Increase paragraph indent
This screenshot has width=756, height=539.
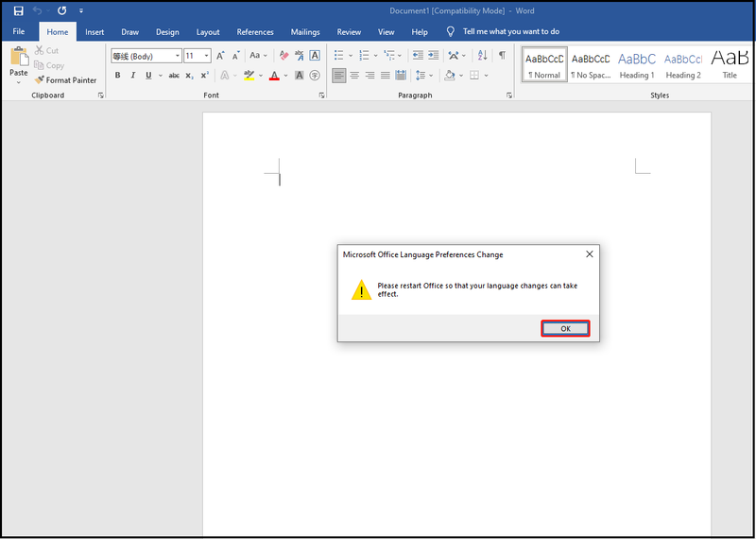(434, 56)
